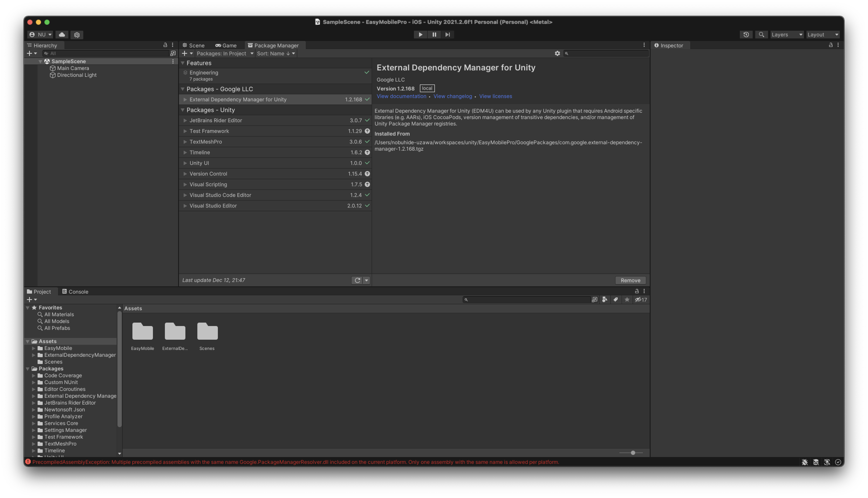The height and width of the screenshot is (498, 868).
Task: Switch to the Game view tab
Action: (226, 45)
